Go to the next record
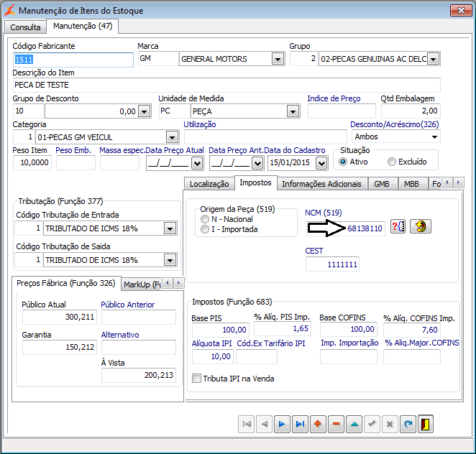Screen dimensions: 476x454 point(283,424)
